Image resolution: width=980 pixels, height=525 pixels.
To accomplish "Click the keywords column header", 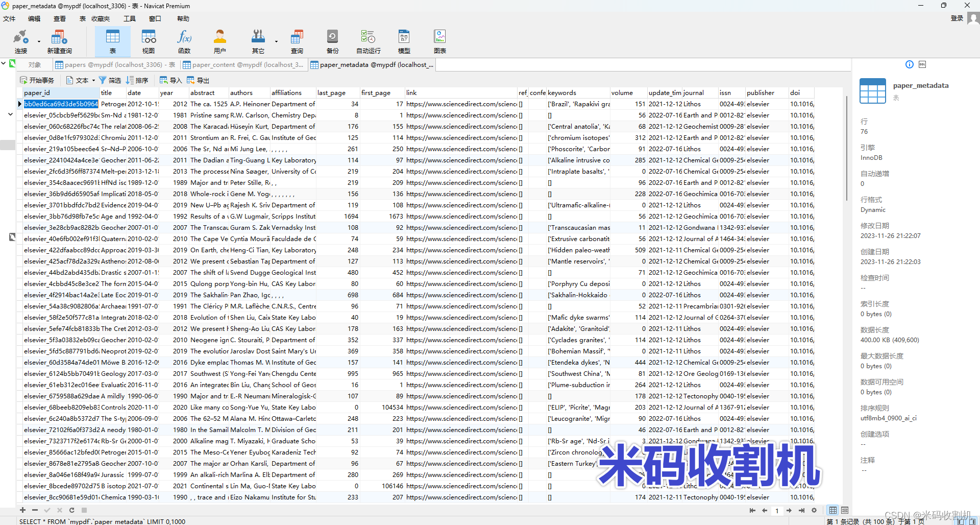I will pyautogui.click(x=578, y=92).
